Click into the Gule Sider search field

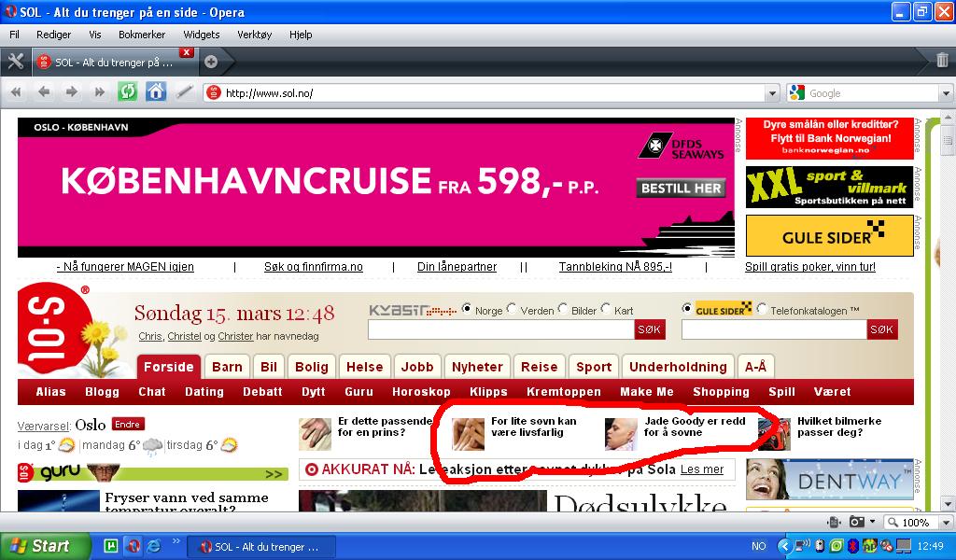coord(774,329)
